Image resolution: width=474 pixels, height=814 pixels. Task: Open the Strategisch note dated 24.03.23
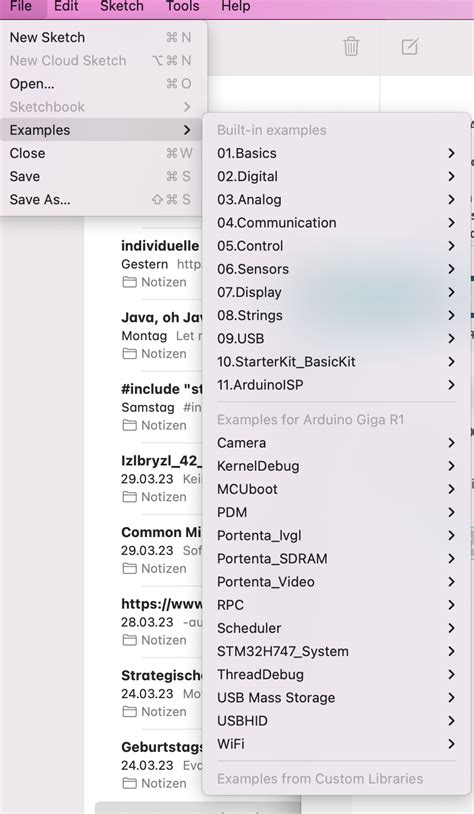pos(161,693)
